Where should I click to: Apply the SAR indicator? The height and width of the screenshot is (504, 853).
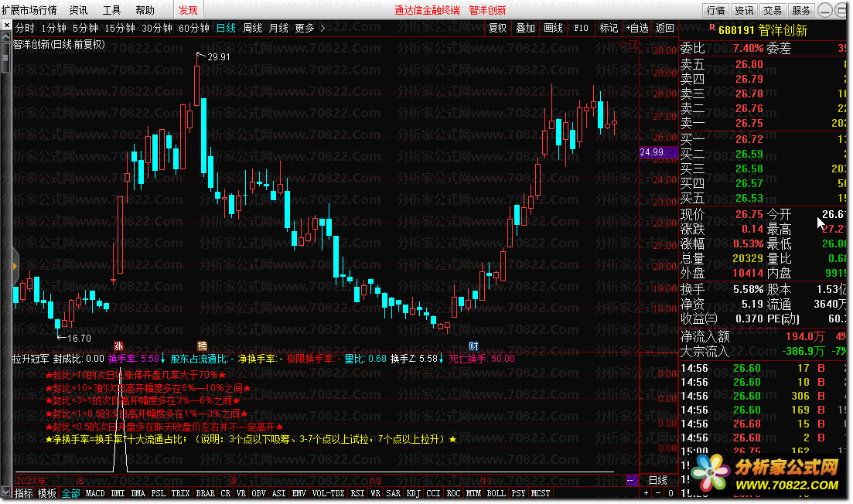[394, 493]
